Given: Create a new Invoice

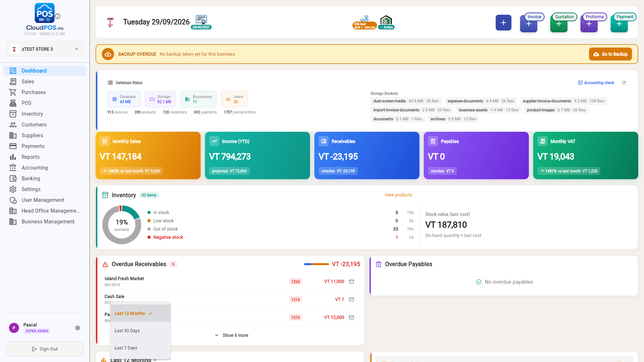Looking at the screenshot, I should pos(529,24).
